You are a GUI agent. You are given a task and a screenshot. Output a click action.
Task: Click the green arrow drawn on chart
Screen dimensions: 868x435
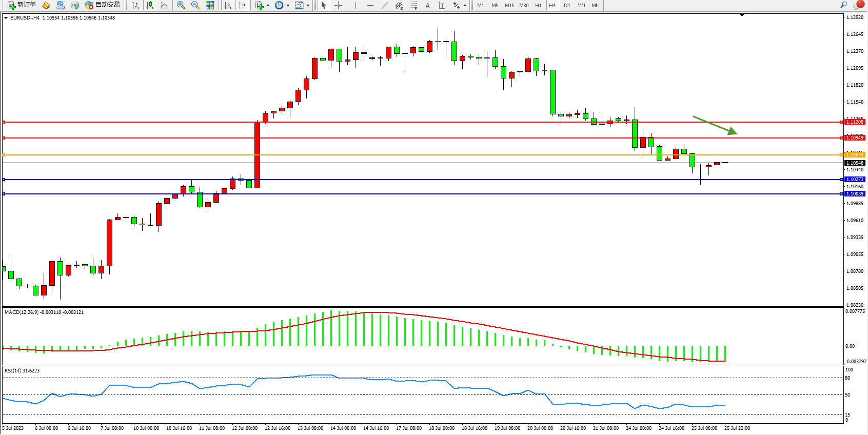tap(715, 125)
